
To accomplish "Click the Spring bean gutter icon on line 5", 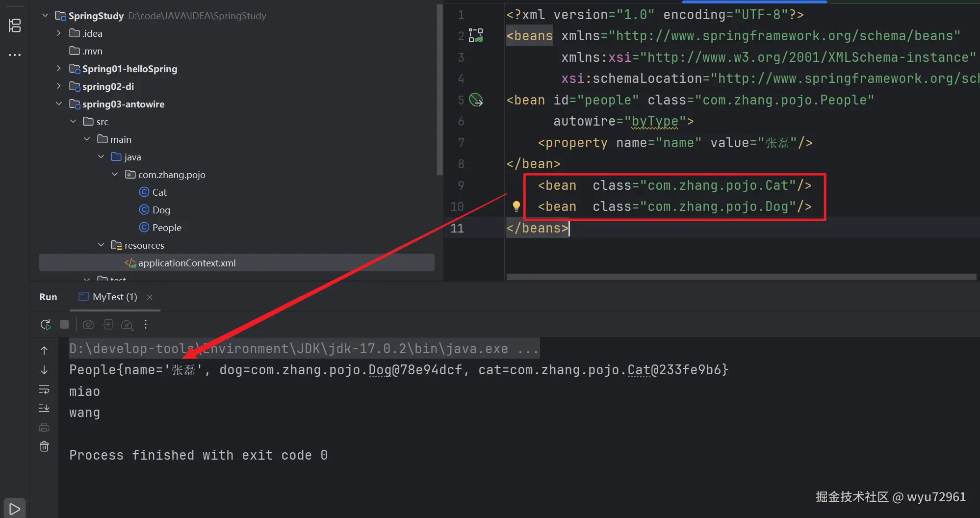I will (476, 100).
